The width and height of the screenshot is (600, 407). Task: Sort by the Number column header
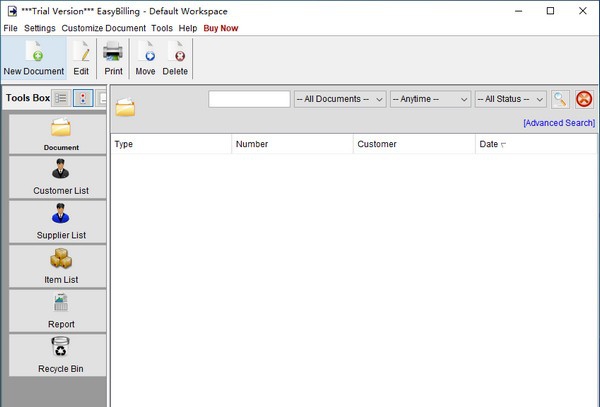coord(292,144)
